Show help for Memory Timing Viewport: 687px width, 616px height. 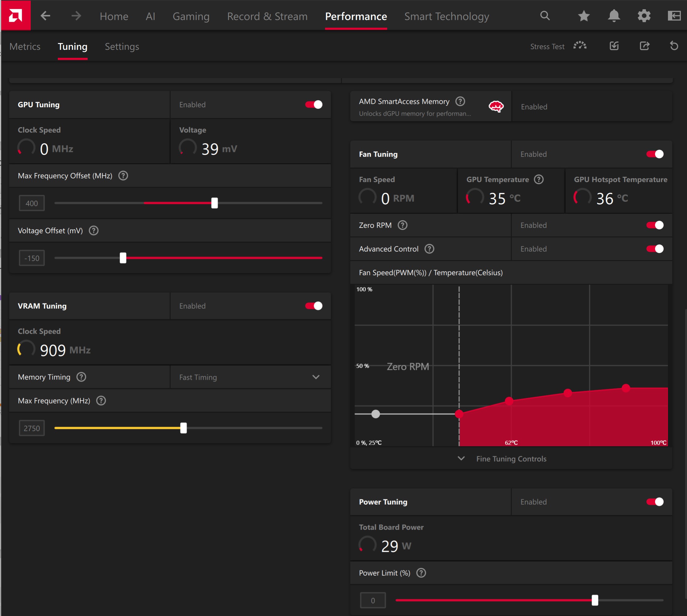(x=81, y=377)
